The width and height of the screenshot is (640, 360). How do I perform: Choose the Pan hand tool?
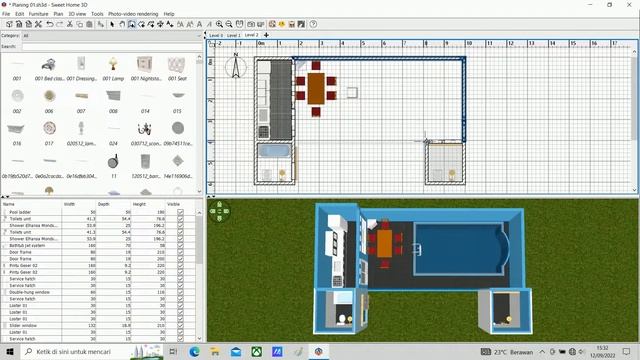click(122, 24)
